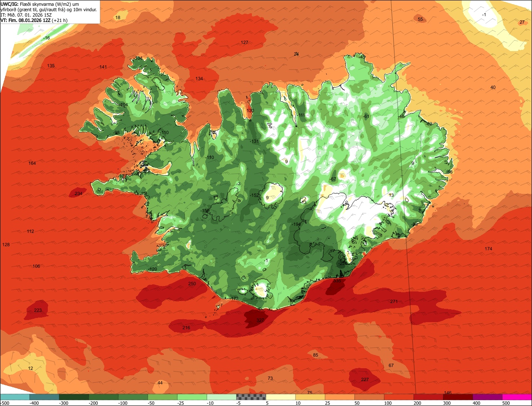Click the map value '-173' on the south coast
This screenshot has height=406, width=532.
click(234, 298)
